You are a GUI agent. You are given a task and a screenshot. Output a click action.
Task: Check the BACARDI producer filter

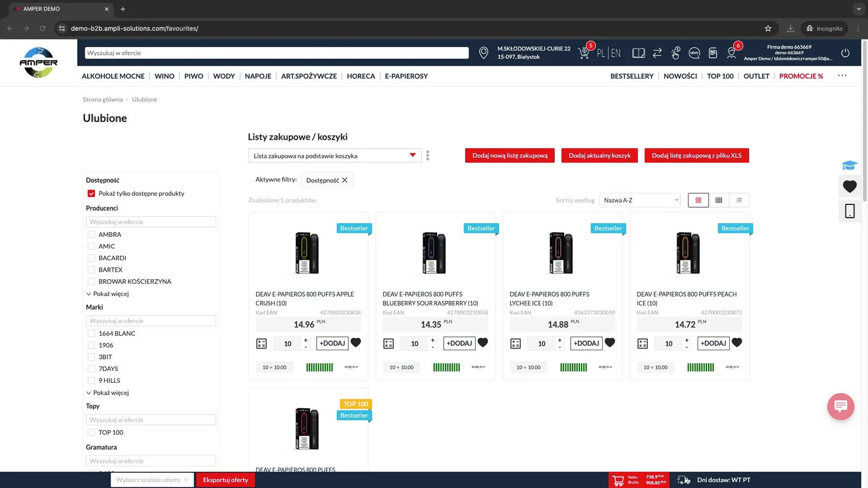point(91,258)
